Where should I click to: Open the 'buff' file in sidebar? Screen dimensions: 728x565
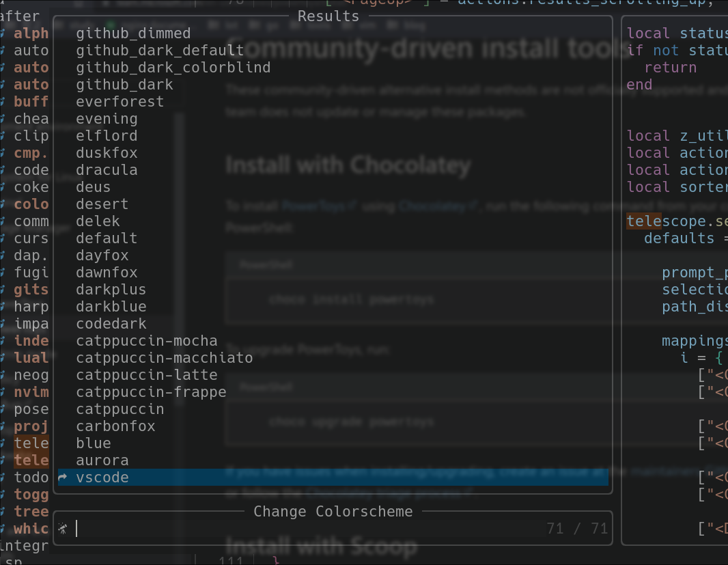(31, 101)
